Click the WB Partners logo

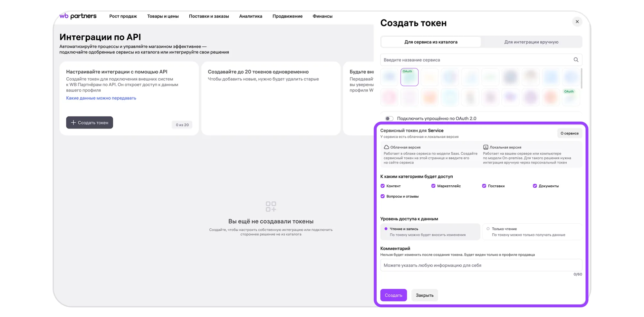click(x=78, y=16)
